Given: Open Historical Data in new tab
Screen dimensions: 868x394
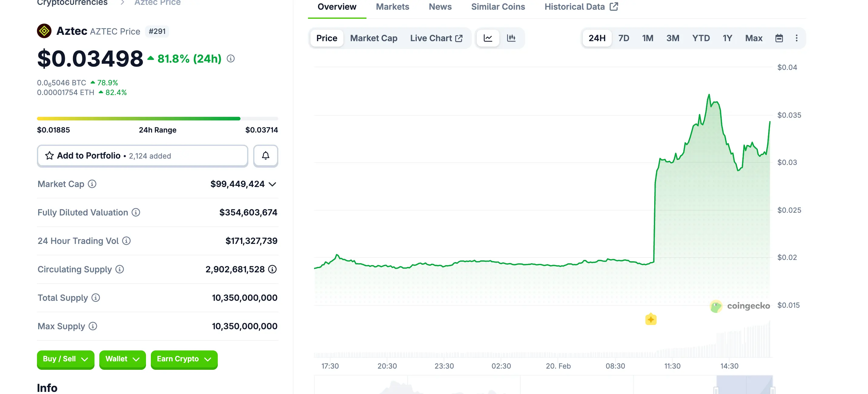Looking at the screenshot, I should (x=581, y=6).
